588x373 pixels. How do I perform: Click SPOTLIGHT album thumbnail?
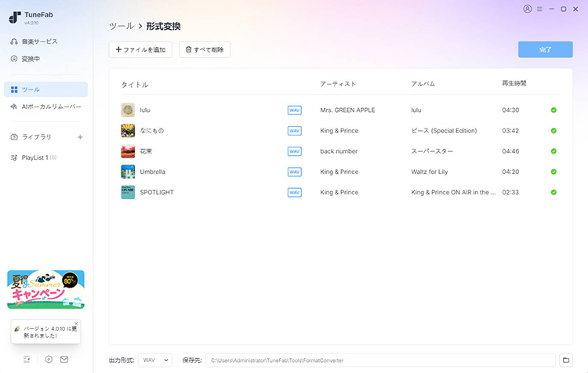click(x=128, y=192)
